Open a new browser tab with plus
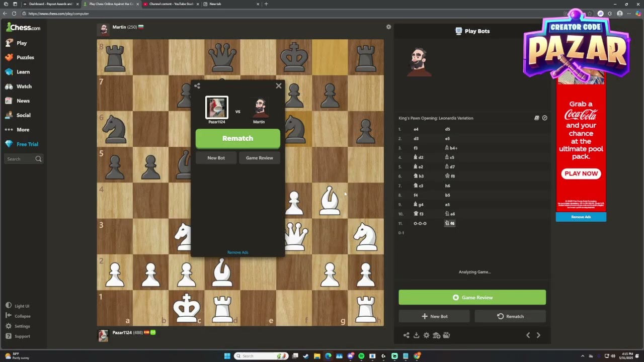The width and height of the screenshot is (644, 362). [266, 4]
